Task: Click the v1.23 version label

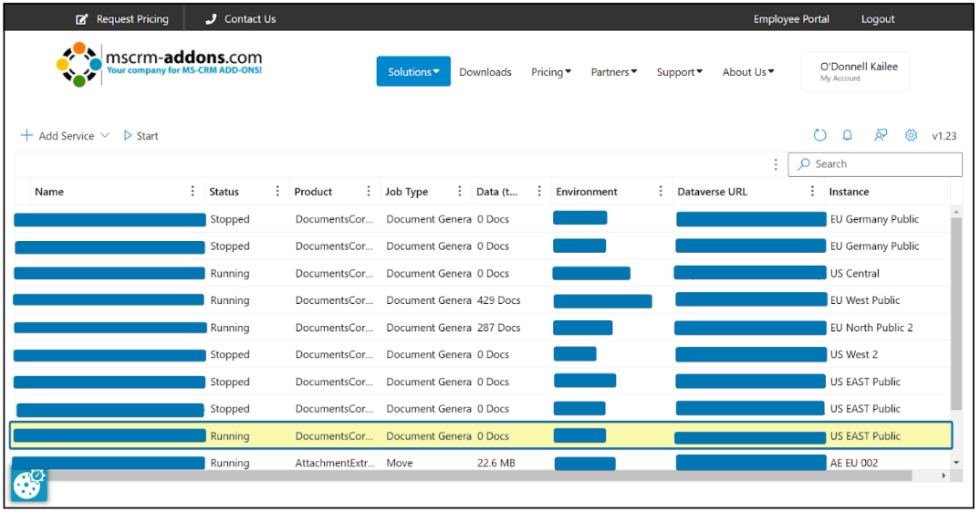Action: click(944, 136)
